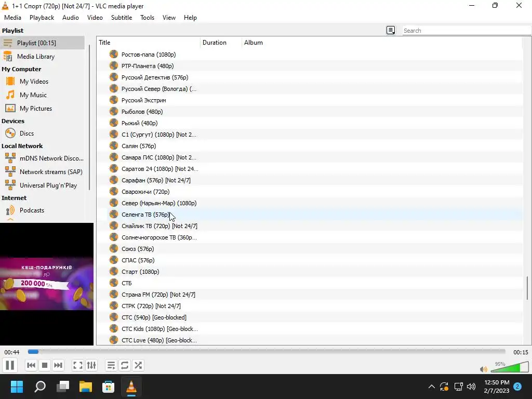
Task: Open File Explorer from taskbar
Action: point(86,386)
